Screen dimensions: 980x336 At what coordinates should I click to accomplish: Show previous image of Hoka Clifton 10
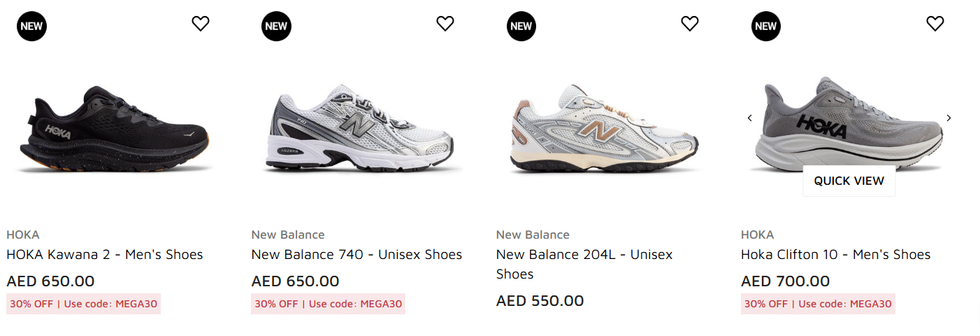pyautogui.click(x=750, y=118)
